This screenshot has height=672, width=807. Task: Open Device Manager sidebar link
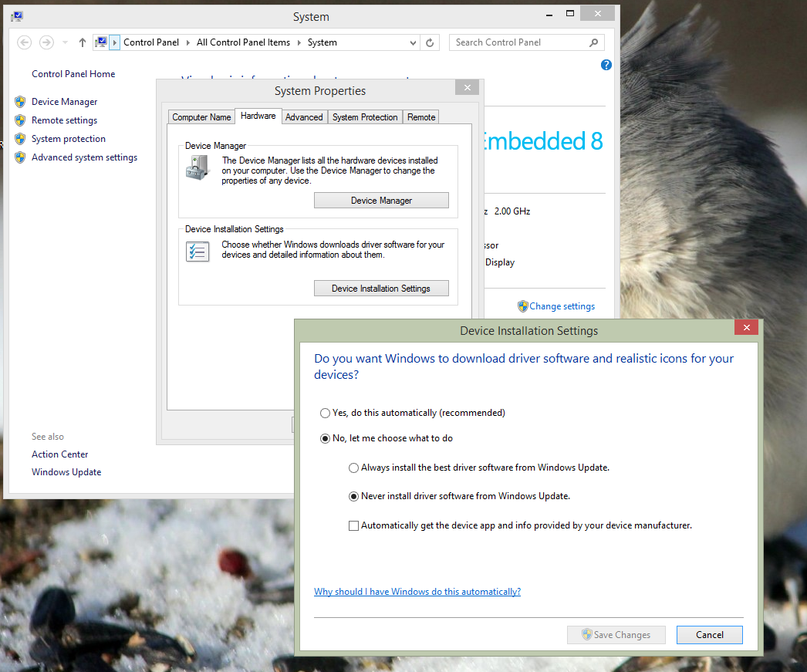[x=64, y=102]
